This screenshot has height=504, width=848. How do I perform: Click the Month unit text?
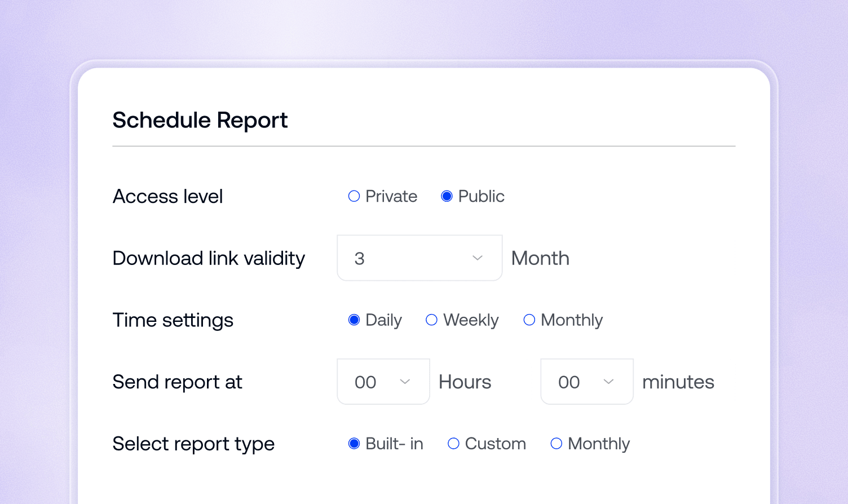click(540, 258)
